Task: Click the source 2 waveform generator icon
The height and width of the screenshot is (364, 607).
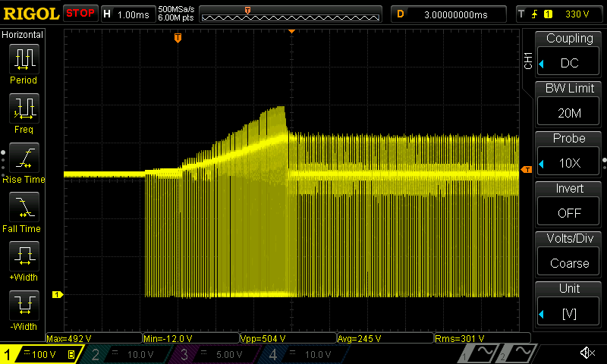Action: tap(517, 353)
